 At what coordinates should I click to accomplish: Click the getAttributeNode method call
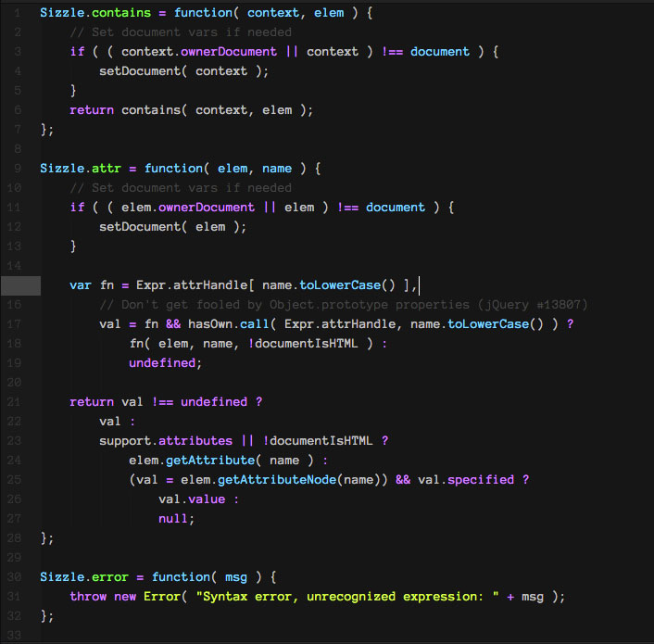point(277,480)
